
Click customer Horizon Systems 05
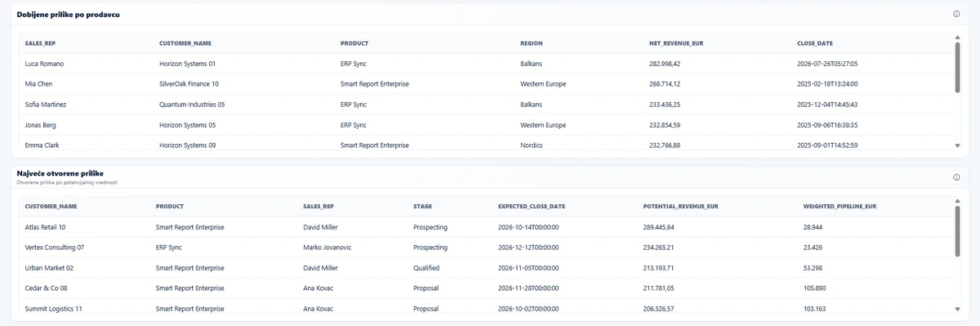tap(187, 125)
